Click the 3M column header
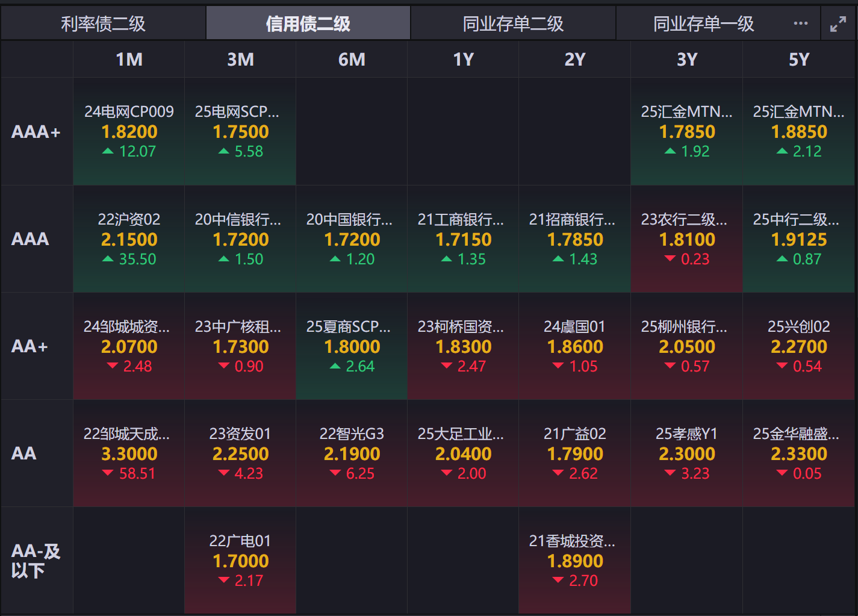This screenshot has height=616, width=858. [x=240, y=60]
